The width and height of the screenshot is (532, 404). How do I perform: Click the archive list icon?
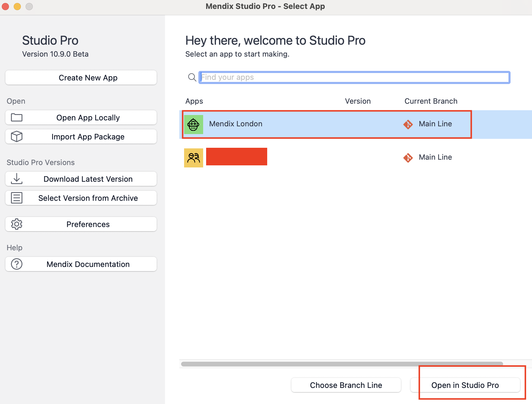pos(17,198)
